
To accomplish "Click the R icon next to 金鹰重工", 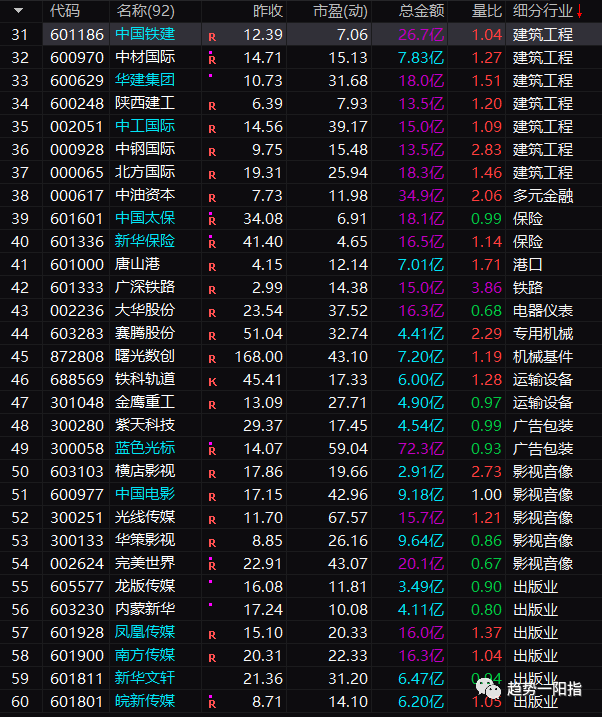I will [212, 405].
